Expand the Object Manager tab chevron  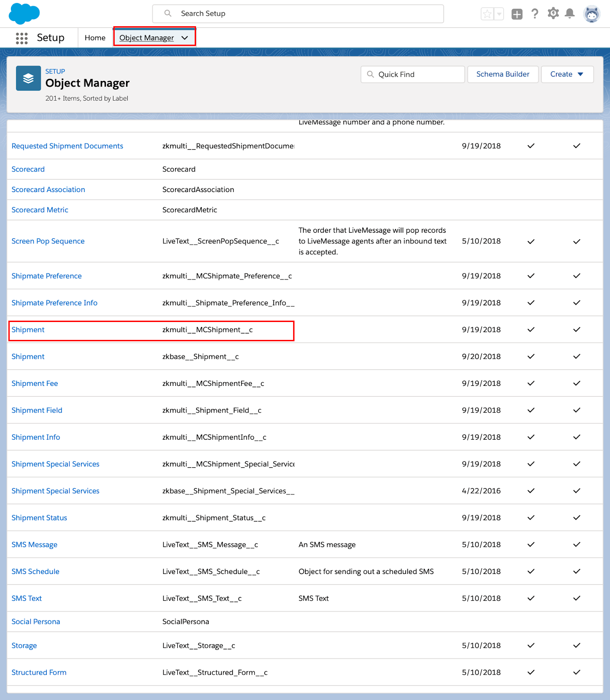[185, 38]
